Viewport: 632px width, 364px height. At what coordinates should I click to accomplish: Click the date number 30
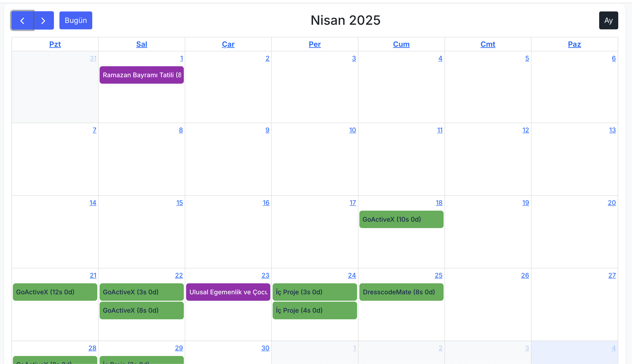[265, 348]
